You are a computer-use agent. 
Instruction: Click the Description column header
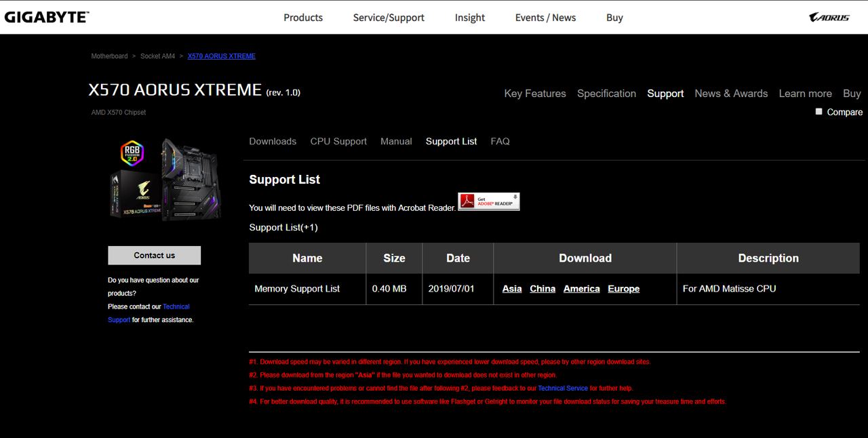pyautogui.click(x=768, y=258)
